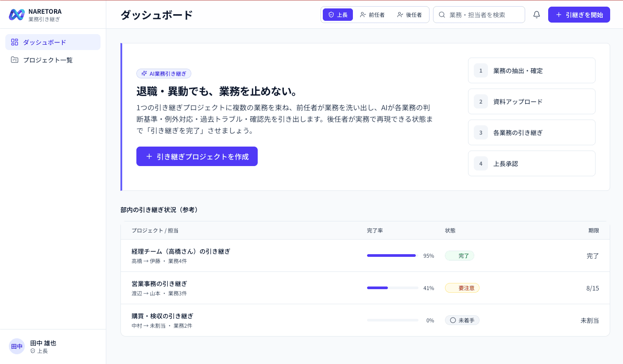
Task: Click the 41% progress bar for 営業事務
Action: click(393, 288)
